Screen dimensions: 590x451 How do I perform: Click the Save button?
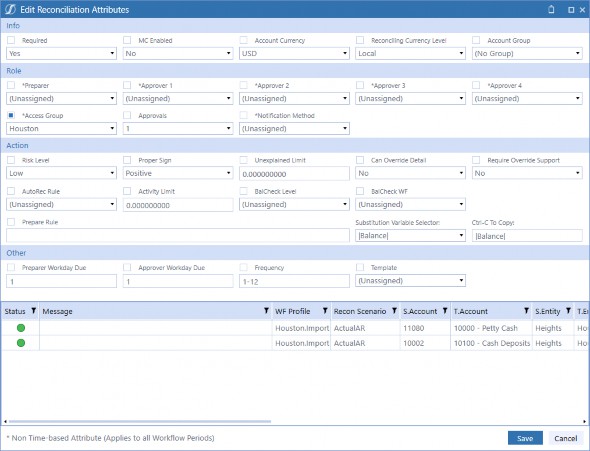click(525, 438)
